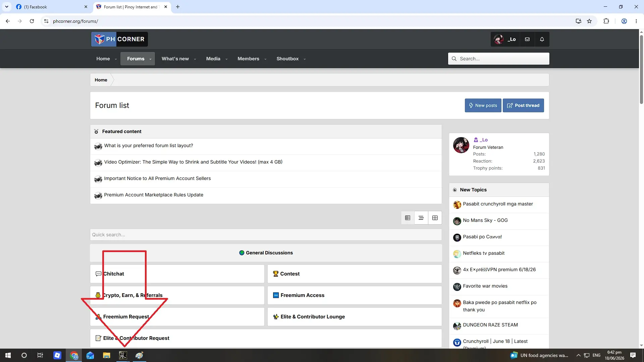Switch to the grid forum layout icon

(435, 218)
